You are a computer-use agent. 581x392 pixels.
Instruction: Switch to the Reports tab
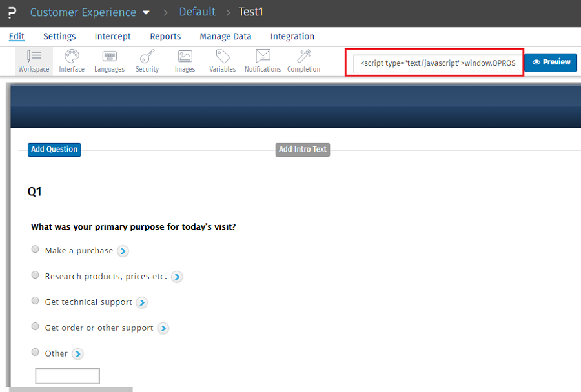165,37
